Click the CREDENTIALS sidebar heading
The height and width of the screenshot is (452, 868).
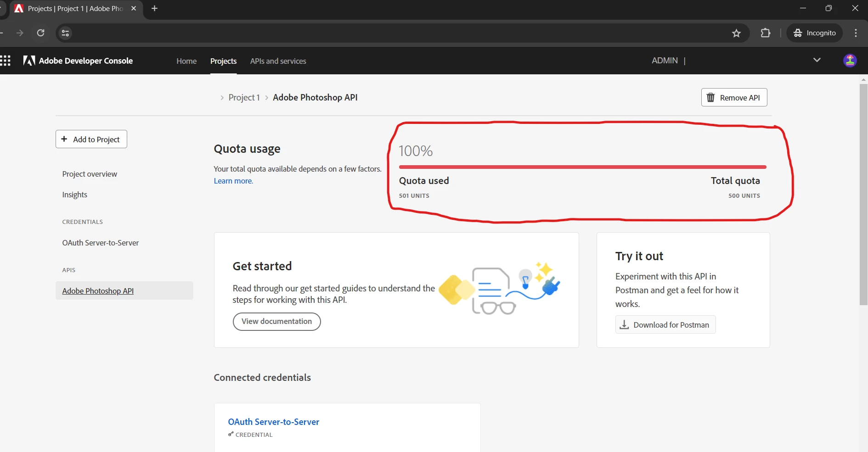tap(82, 222)
